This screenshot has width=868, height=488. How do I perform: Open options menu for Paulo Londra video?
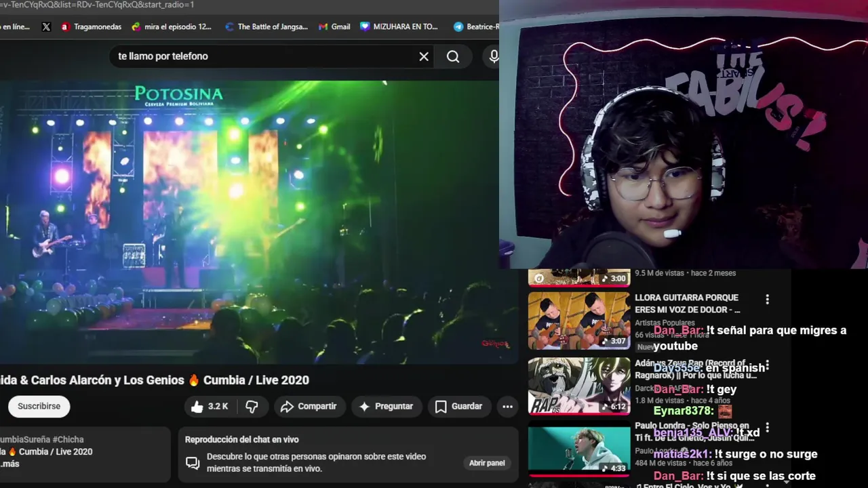pos(767,428)
